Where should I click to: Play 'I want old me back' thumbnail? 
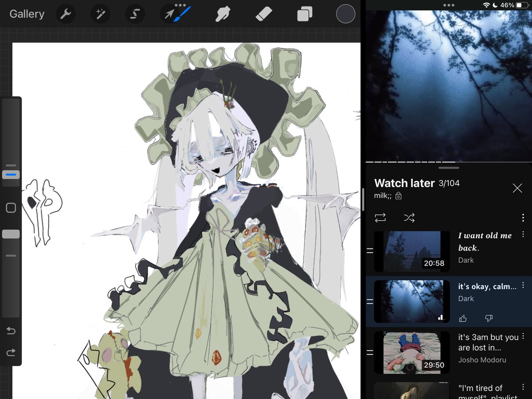point(412,250)
